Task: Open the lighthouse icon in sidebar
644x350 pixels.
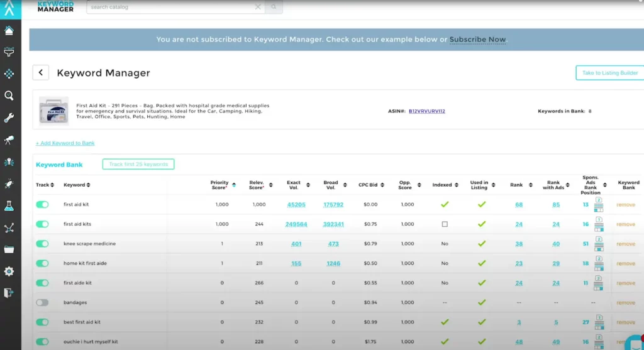Action: click(9, 162)
